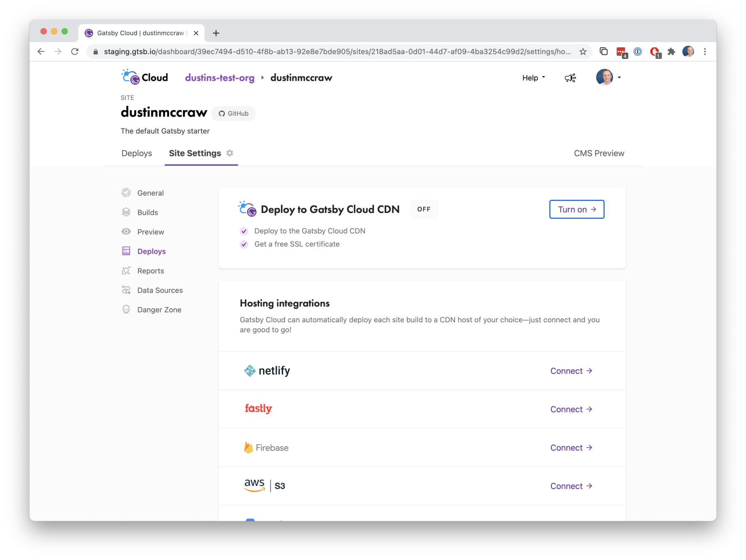
Task: Close the Gatsby Cloud browser tab
Action: click(x=196, y=33)
